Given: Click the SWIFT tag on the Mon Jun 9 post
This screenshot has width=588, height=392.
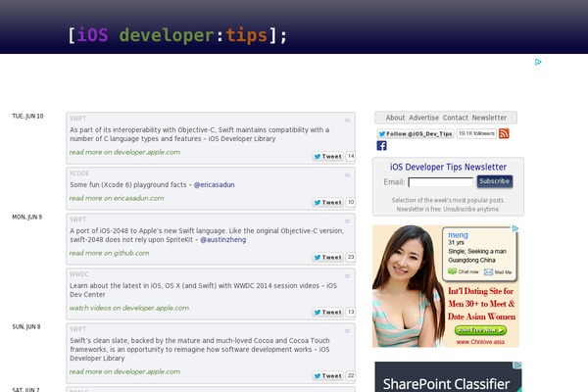Looking at the screenshot, I should point(77,220).
